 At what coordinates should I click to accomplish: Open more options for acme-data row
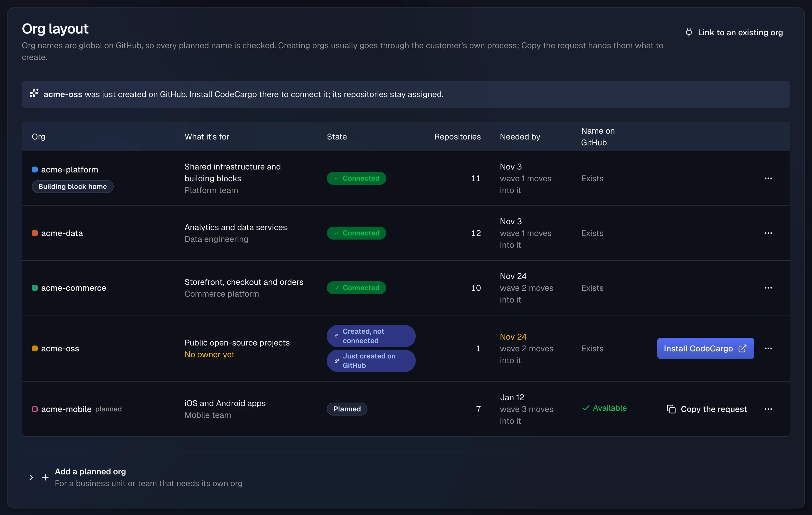coord(768,233)
